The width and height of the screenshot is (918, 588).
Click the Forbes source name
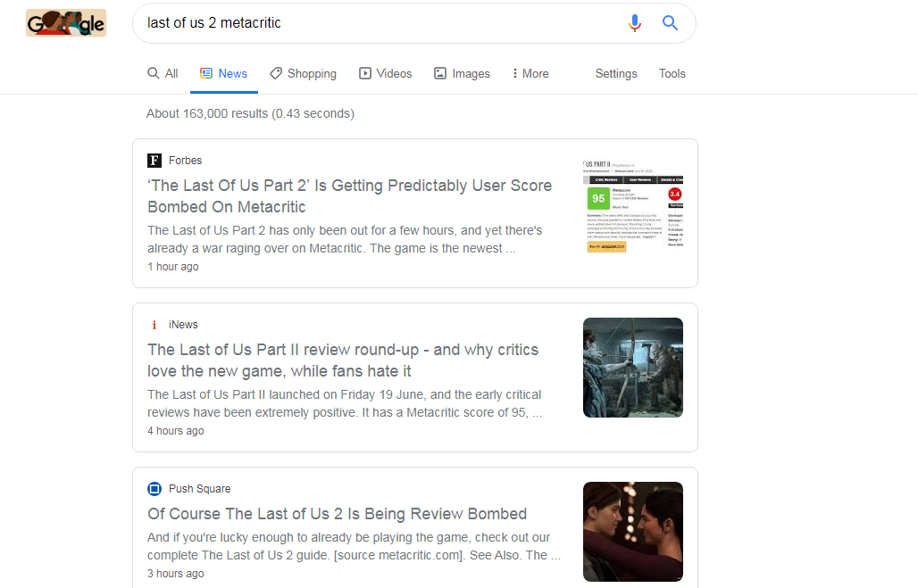pos(185,161)
